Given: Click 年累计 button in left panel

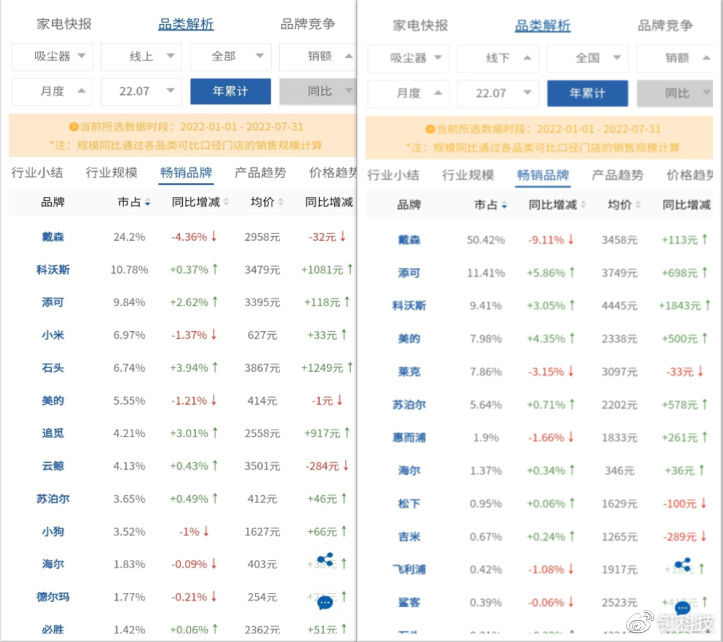Looking at the screenshot, I should [x=231, y=91].
